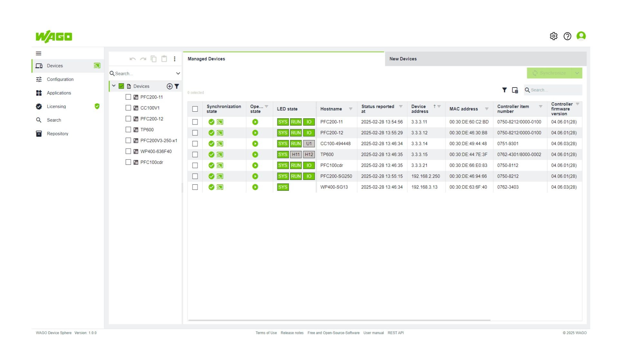This screenshot has height=362, width=644.
Task: Open the column chooser icon above table
Action: tap(515, 90)
